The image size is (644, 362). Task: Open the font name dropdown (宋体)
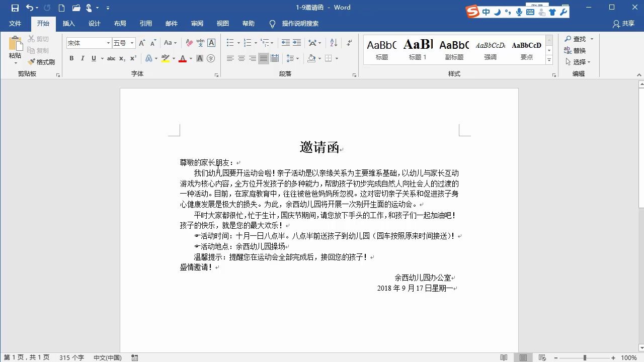[108, 43]
